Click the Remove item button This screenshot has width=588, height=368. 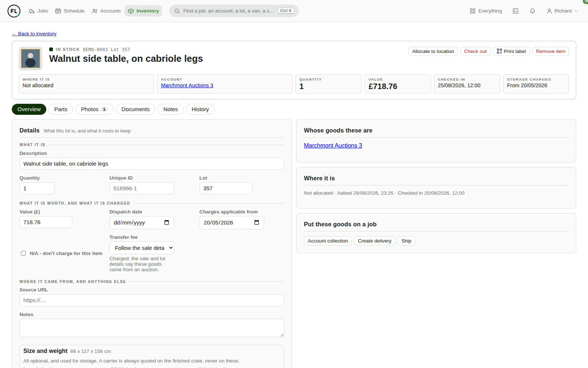pos(551,52)
